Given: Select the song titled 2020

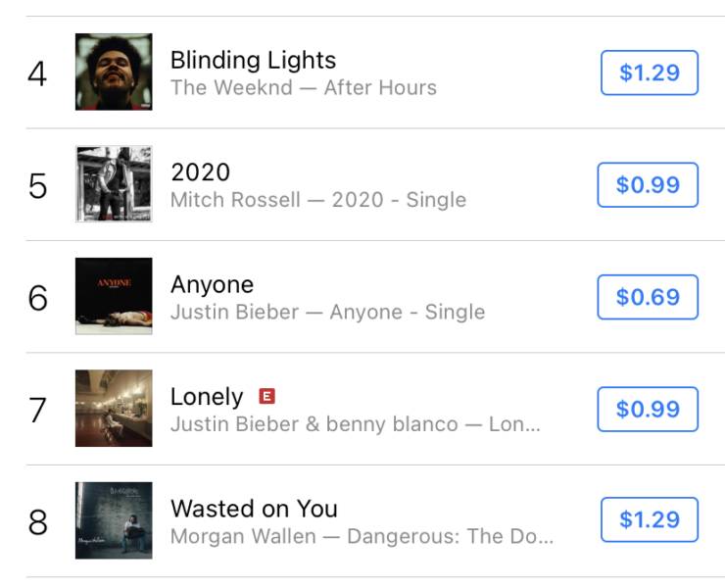Looking at the screenshot, I should (x=200, y=172).
